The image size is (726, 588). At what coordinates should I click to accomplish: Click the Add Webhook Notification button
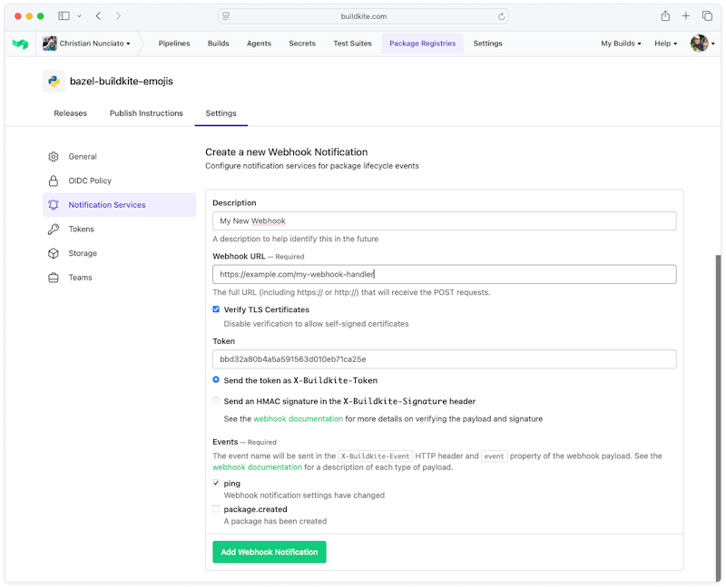270,552
